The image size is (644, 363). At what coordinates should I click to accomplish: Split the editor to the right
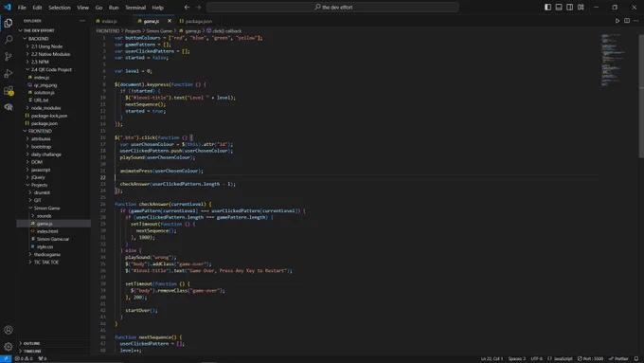(x=627, y=21)
